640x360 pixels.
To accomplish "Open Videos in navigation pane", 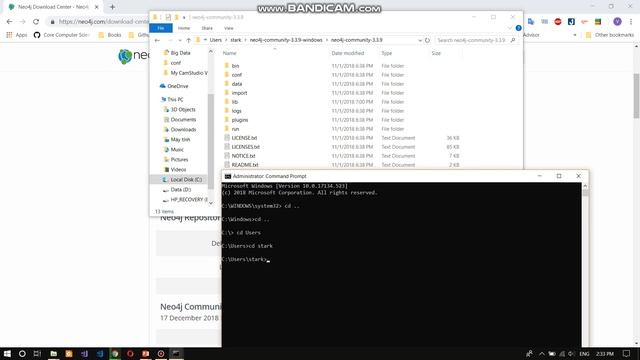I will pyautogui.click(x=178, y=169).
